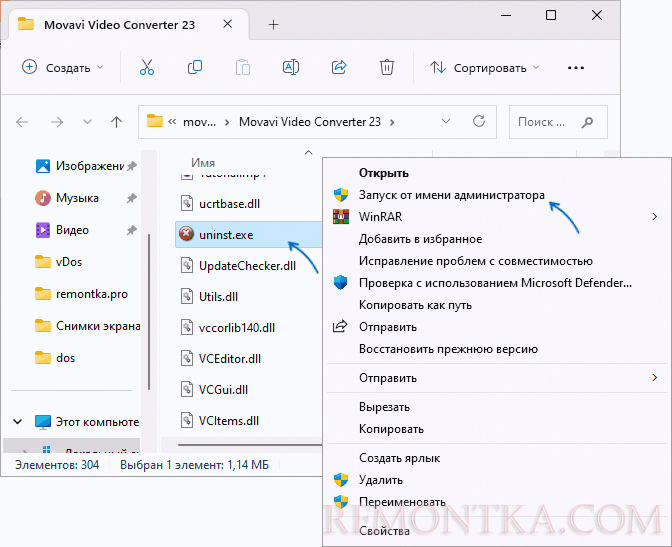Open Музыка folder in sidebar
This screenshot has height=547, width=672.
67,198
